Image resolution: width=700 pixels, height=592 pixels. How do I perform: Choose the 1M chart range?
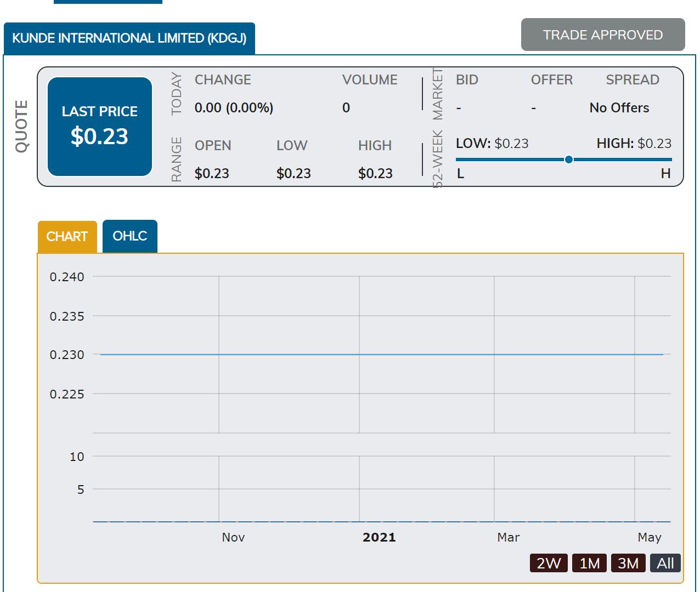click(x=589, y=563)
